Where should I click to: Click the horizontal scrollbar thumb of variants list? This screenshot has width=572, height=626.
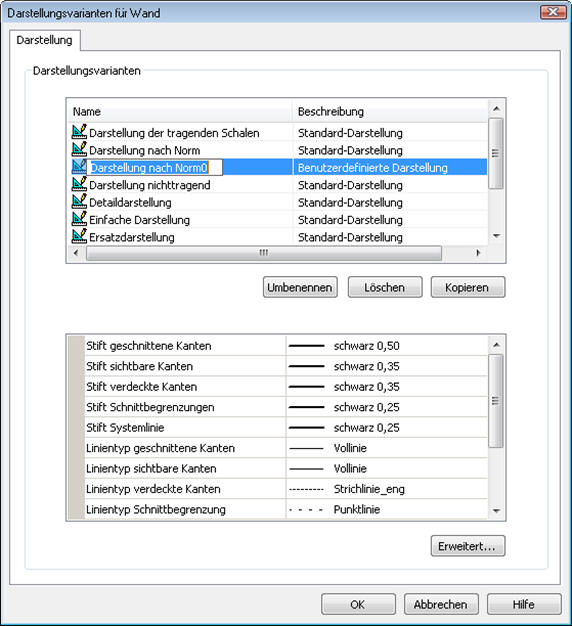264,253
